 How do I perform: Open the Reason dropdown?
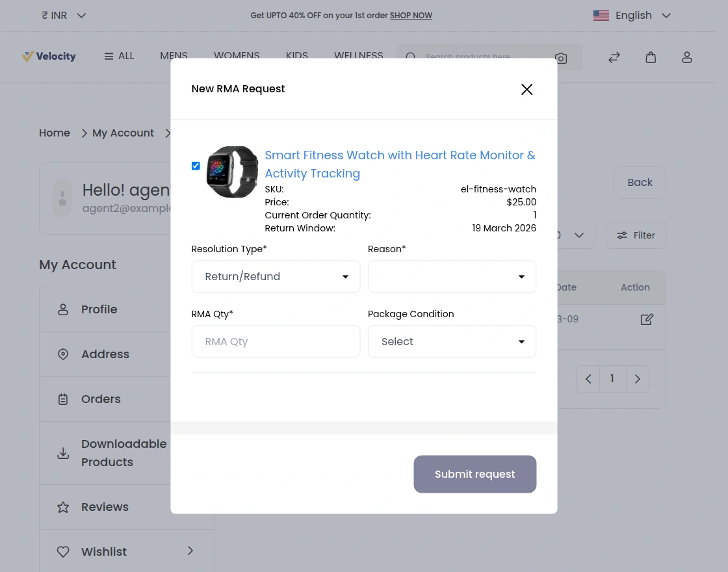[x=452, y=277]
